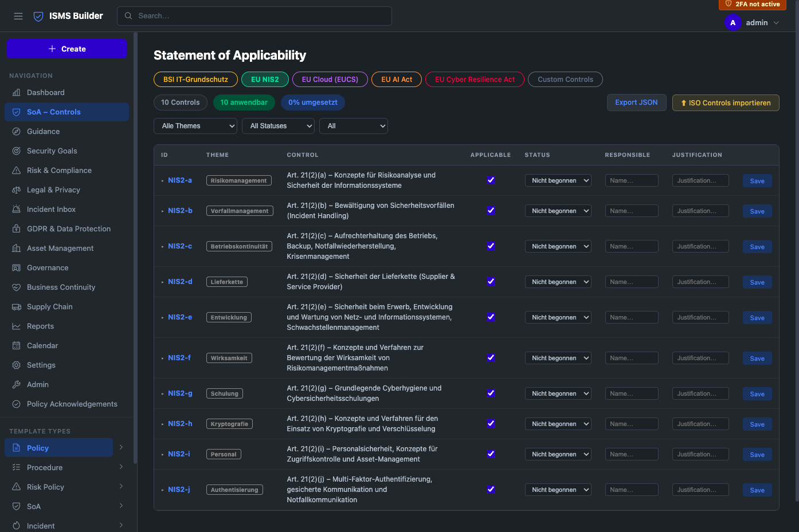This screenshot has height=532, width=799.
Task: Click the Dashboard chart icon in sidebar
Action: pos(17,93)
